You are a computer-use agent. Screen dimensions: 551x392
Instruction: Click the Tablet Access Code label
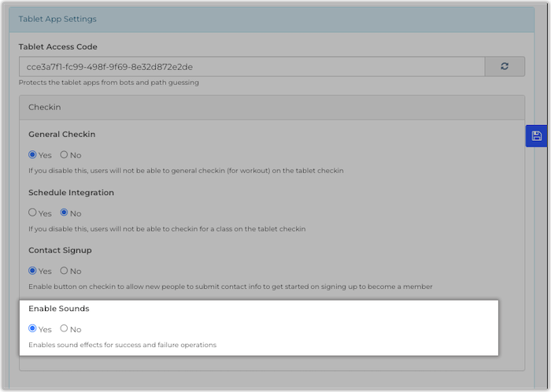coord(58,47)
